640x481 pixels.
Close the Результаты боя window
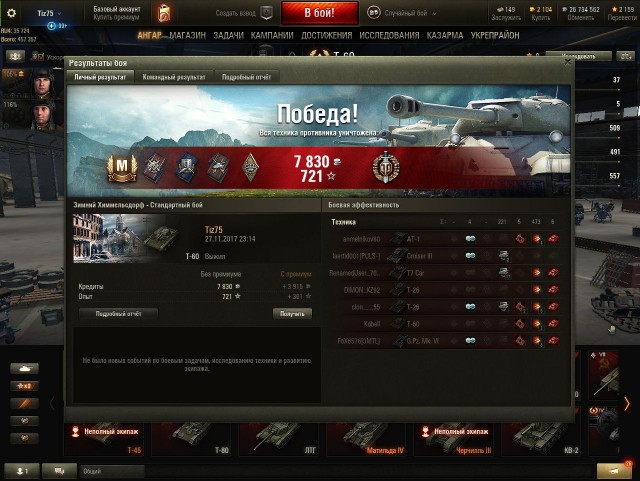point(567,62)
